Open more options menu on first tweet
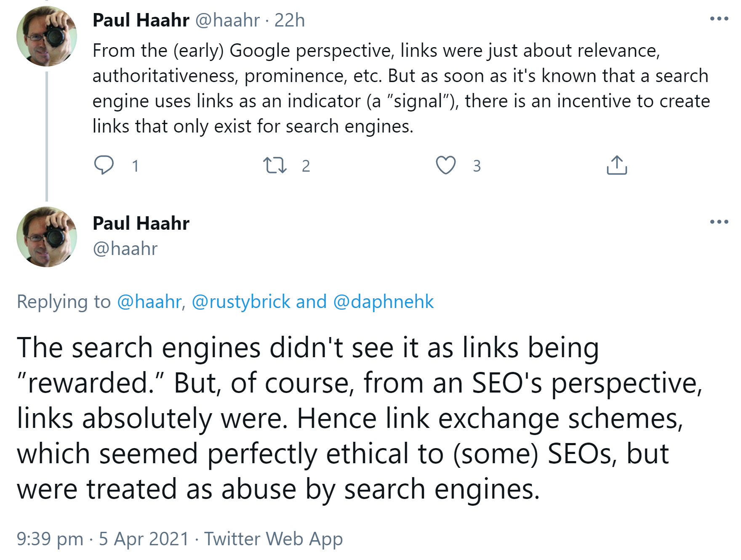 point(719,19)
